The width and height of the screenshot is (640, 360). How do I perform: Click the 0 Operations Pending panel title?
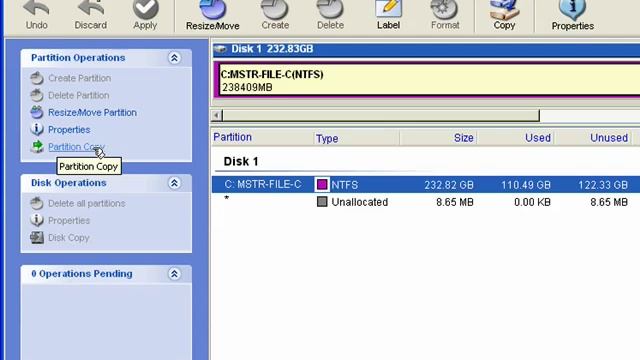coord(82,274)
